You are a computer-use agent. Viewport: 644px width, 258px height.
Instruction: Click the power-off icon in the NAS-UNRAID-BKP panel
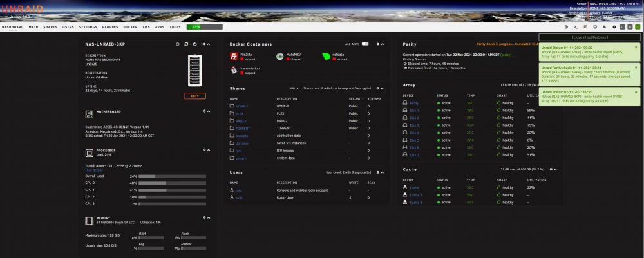click(x=194, y=44)
